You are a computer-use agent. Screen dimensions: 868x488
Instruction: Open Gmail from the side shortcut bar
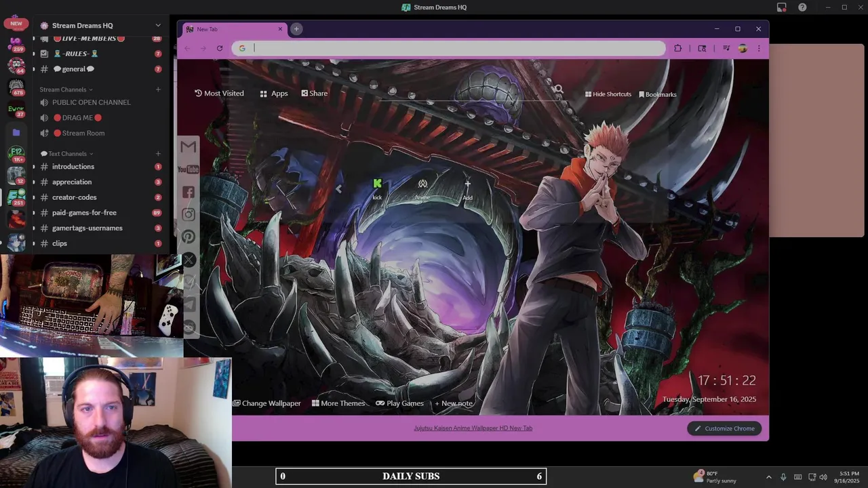pos(189,146)
